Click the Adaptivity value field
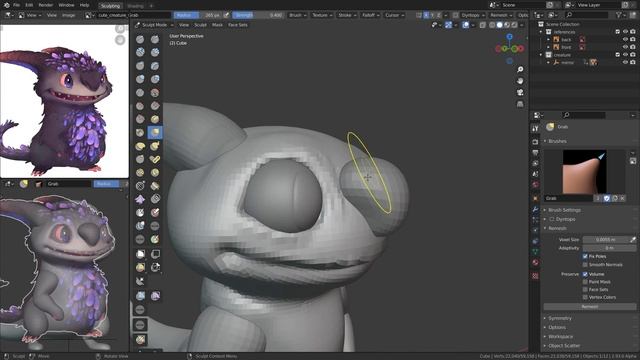The width and height of the screenshot is (640, 360). [609, 248]
